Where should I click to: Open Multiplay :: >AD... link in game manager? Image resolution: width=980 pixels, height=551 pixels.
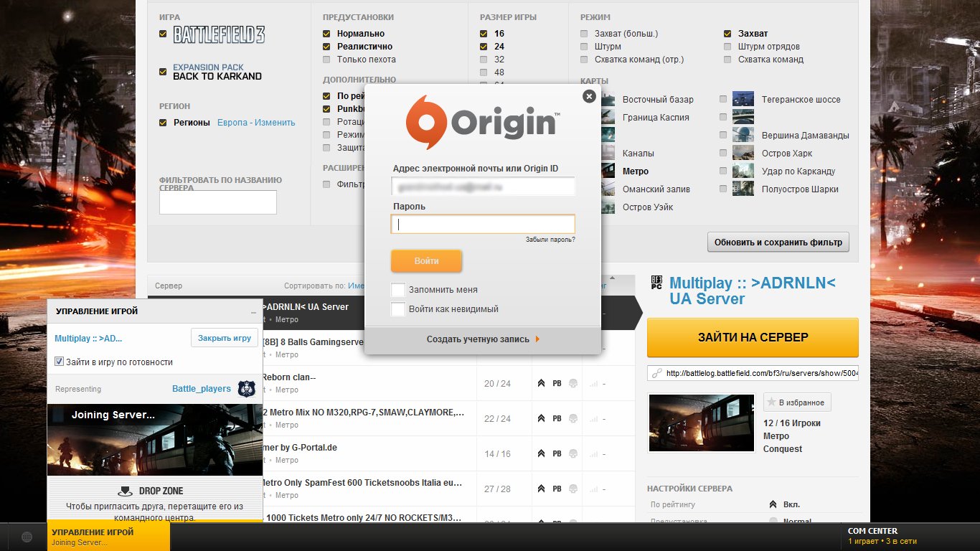pyautogui.click(x=88, y=339)
